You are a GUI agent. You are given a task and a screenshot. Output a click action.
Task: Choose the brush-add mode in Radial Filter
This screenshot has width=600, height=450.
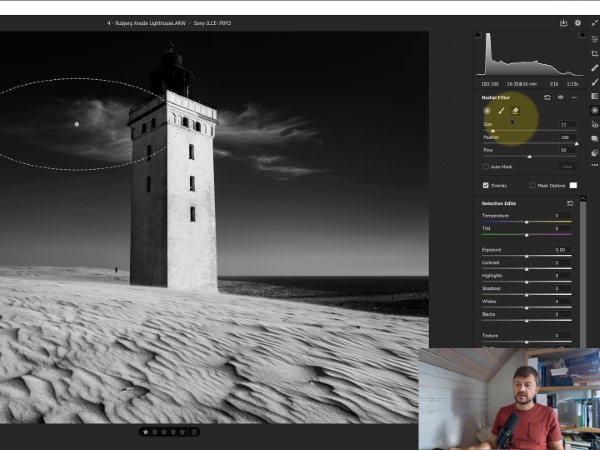tap(501, 111)
